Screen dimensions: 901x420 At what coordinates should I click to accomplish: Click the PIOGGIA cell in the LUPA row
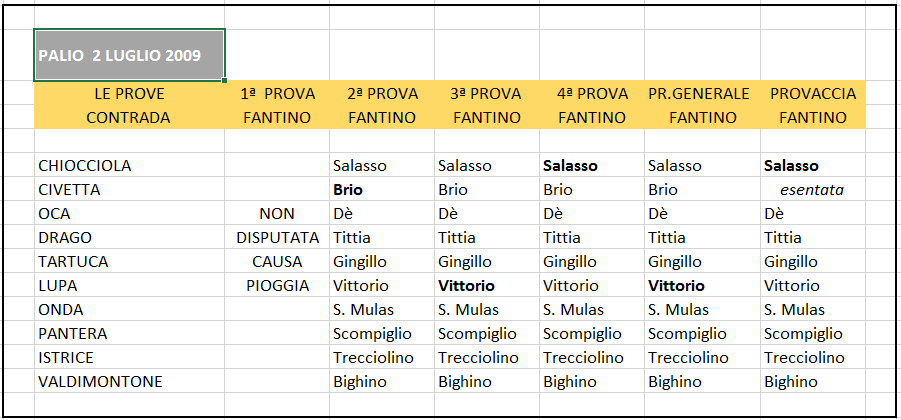pyautogui.click(x=277, y=286)
